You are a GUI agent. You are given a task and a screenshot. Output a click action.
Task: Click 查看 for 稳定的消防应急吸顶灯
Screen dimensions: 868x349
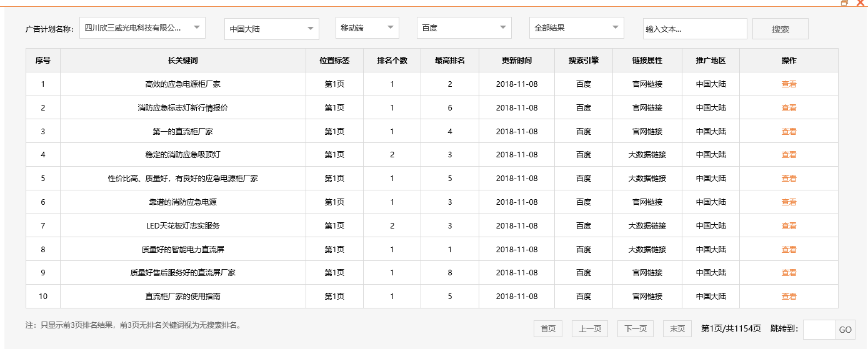pos(789,155)
